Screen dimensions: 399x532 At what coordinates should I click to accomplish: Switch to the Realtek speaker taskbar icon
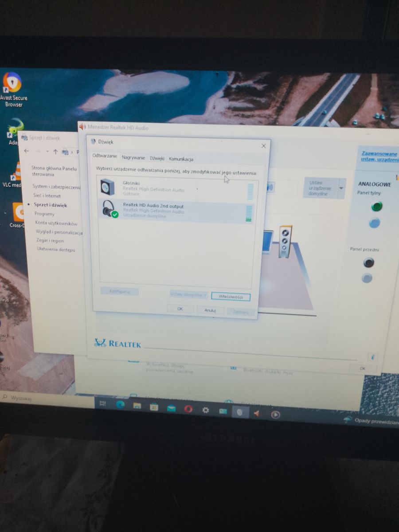(x=257, y=414)
